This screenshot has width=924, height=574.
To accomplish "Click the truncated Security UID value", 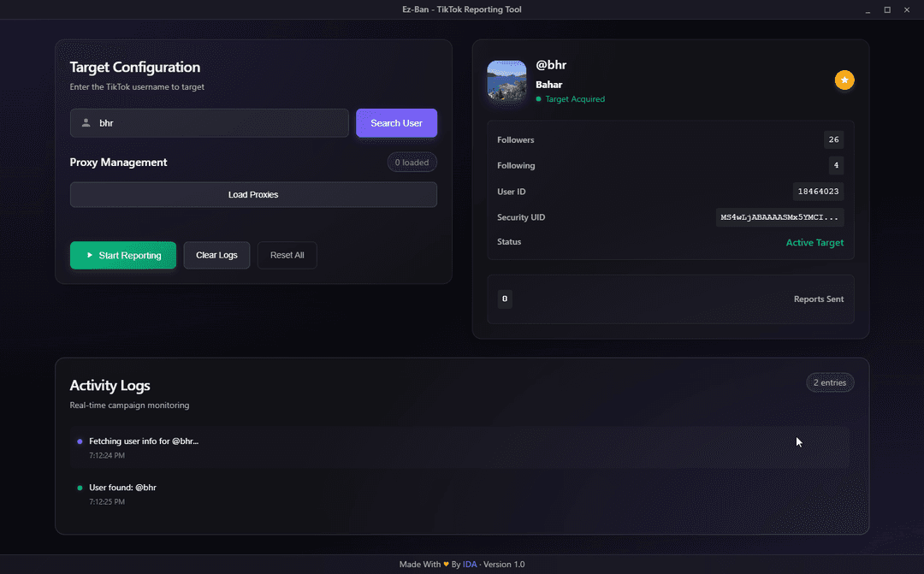I will tap(779, 217).
